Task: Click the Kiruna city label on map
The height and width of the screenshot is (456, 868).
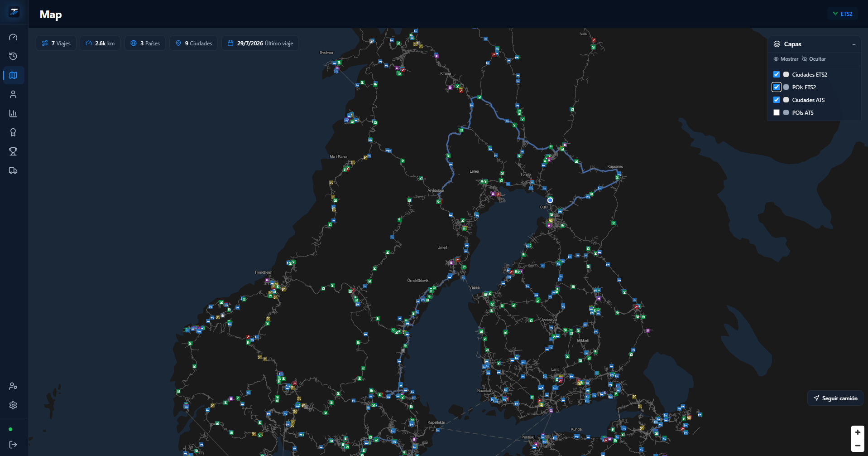Action: 446,73
